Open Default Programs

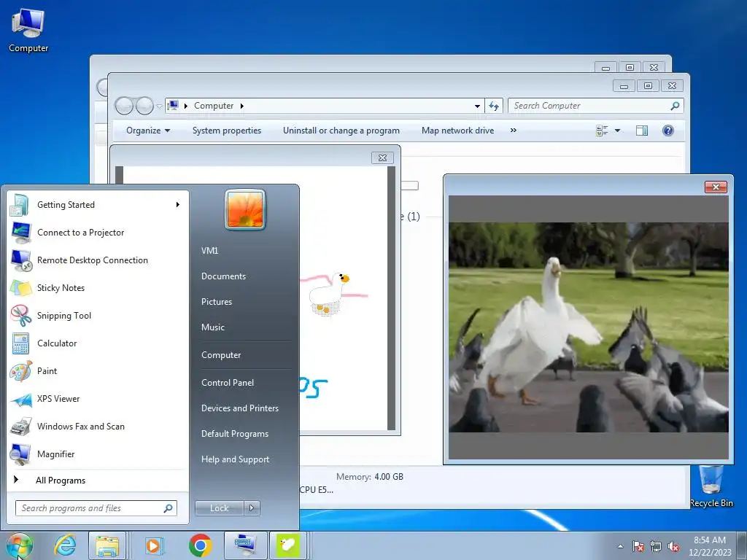[235, 434]
